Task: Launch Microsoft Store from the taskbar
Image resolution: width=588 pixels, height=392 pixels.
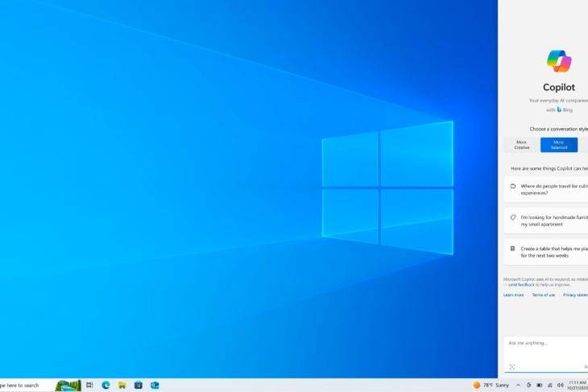Action: (x=139, y=385)
